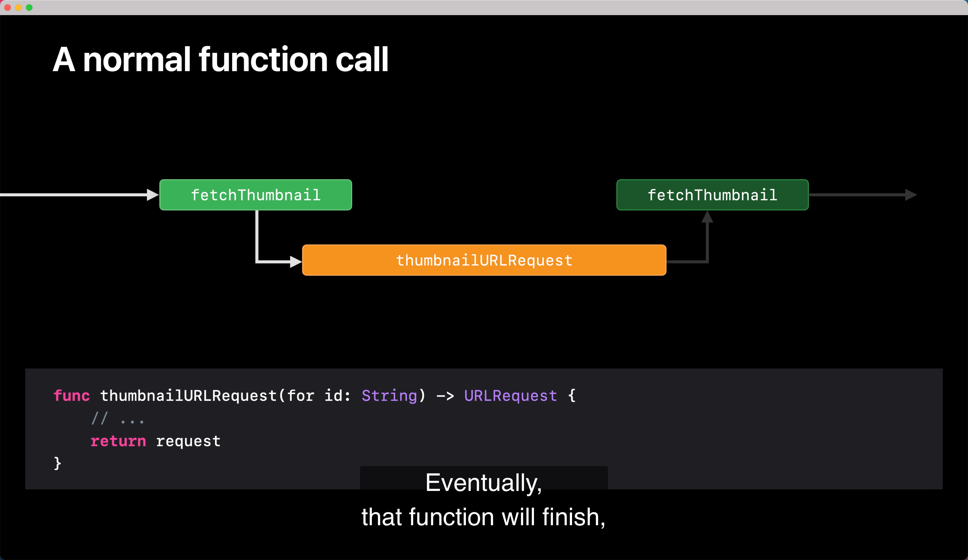Click the purple 'URLRequest' return type
This screenshot has height=560, width=968.
pyautogui.click(x=510, y=396)
